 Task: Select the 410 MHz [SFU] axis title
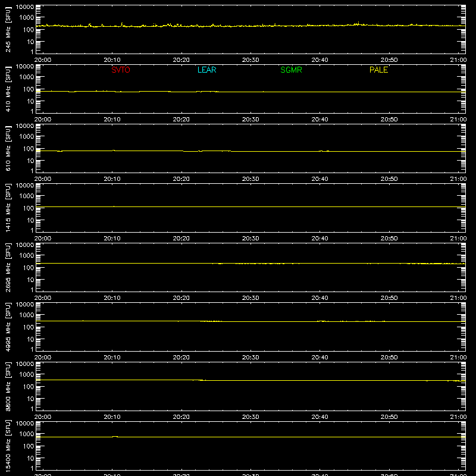pyautogui.click(x=8, y=89)
